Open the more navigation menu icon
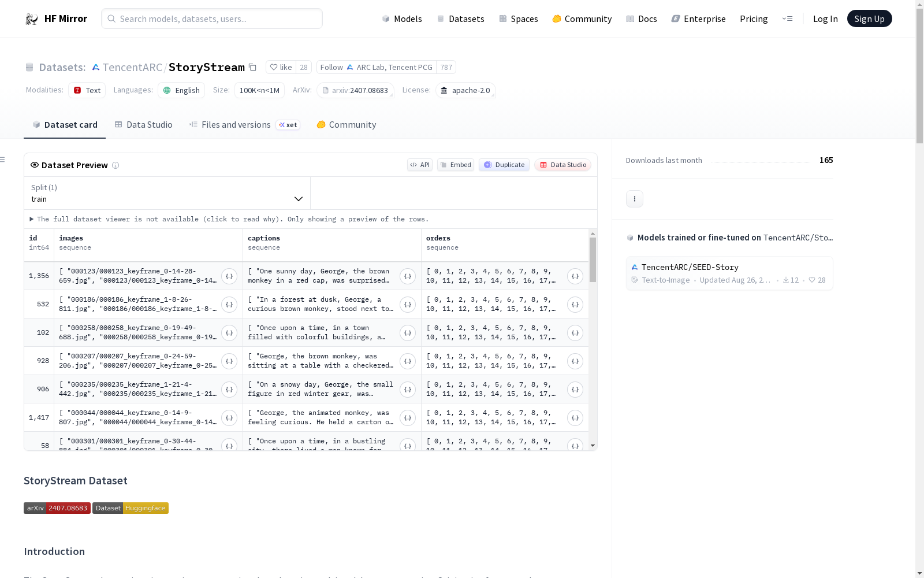The height and width of the screenshot is (578, 924). pos(787,18)
